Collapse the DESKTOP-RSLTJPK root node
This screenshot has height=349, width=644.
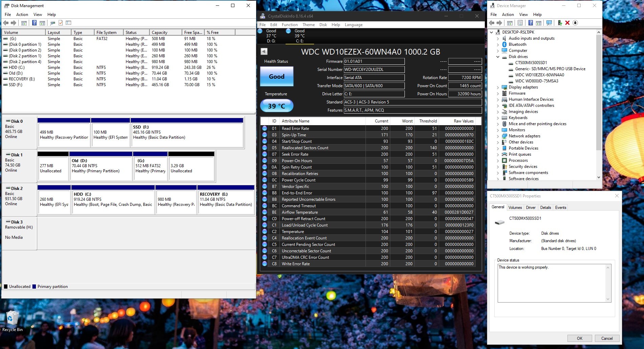492,32
